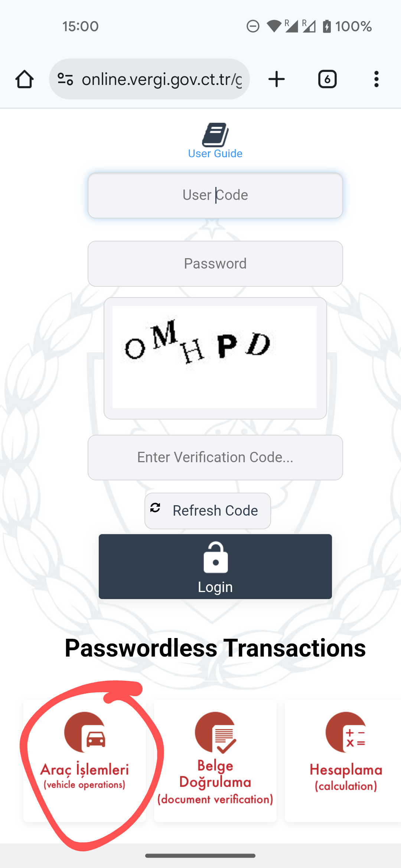
Task: Open the User Guide link
Action: 215,154
